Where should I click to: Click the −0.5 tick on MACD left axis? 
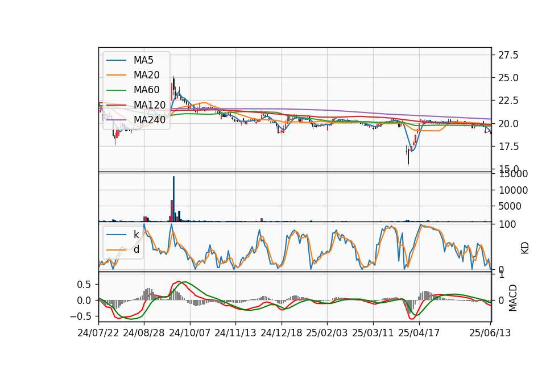tap(80, 316)
